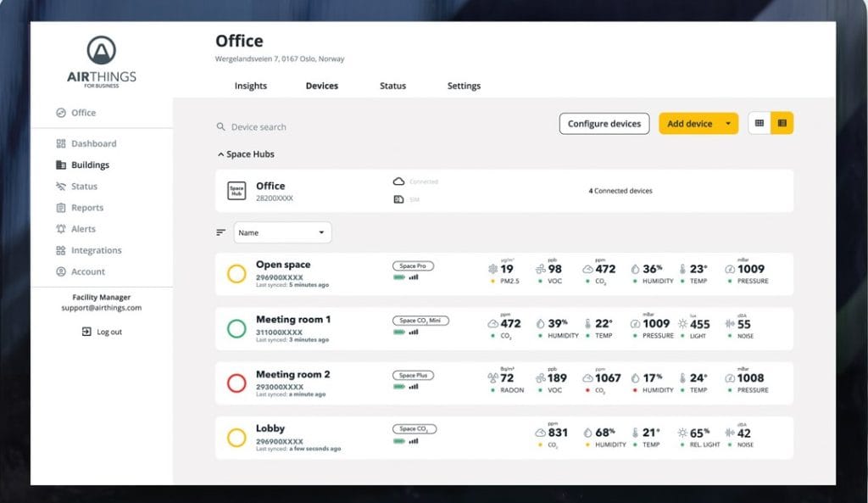Screen dimensions: 868x503
Task: Open the Name sort dropdown
Action: 283,232
